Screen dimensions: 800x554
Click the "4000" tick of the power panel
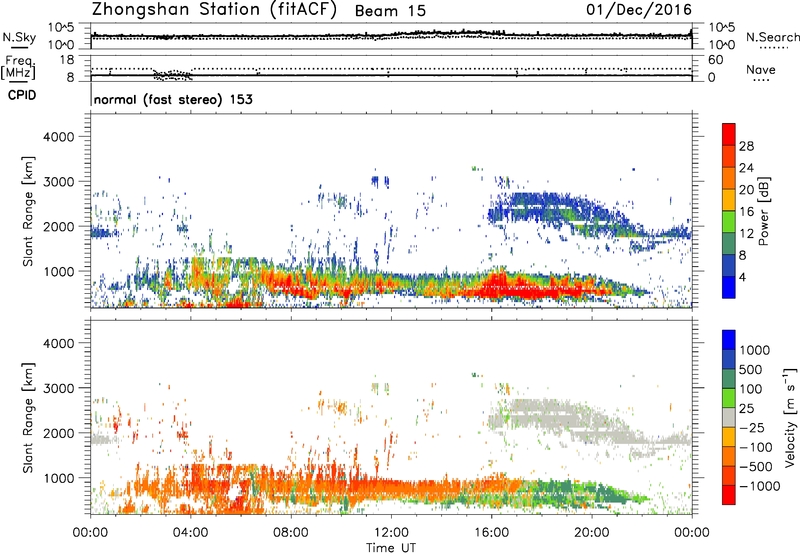(x=58, y=137)
